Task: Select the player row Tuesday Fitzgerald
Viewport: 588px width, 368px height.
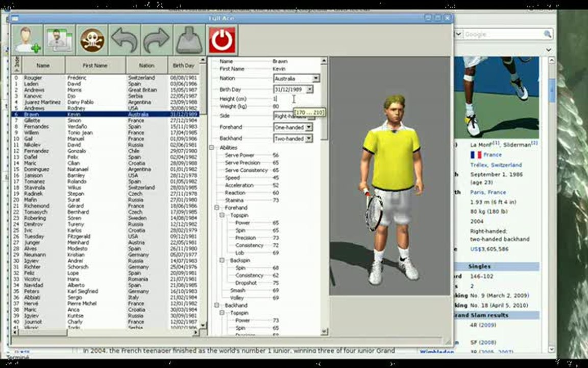Action: 105,237
